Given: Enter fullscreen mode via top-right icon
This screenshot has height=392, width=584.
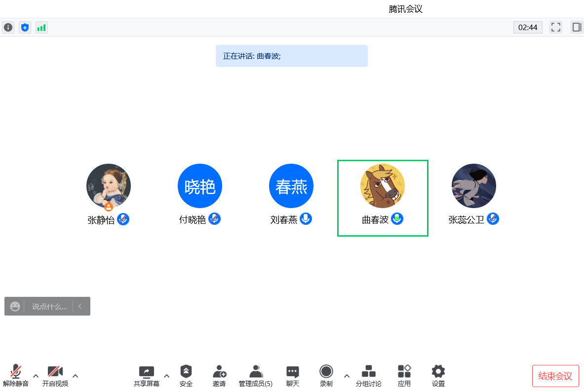Looking at the screenshot, I should (x=556, y=27).
